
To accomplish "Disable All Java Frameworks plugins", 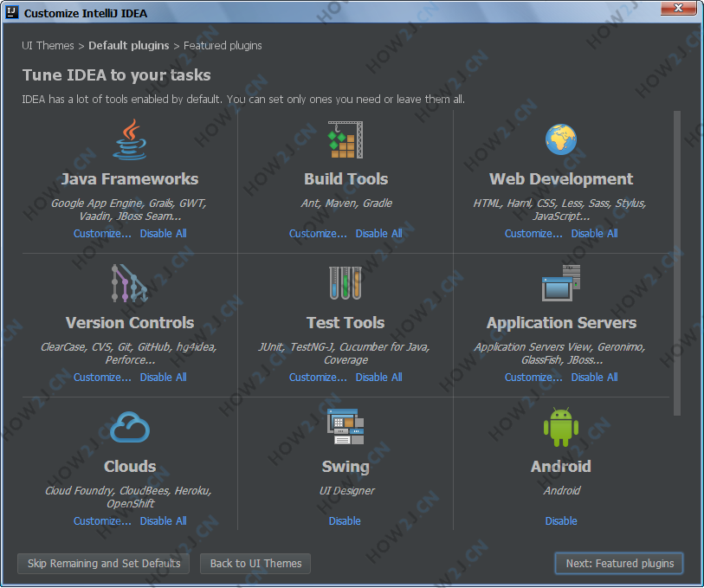I will click(163, 234).
